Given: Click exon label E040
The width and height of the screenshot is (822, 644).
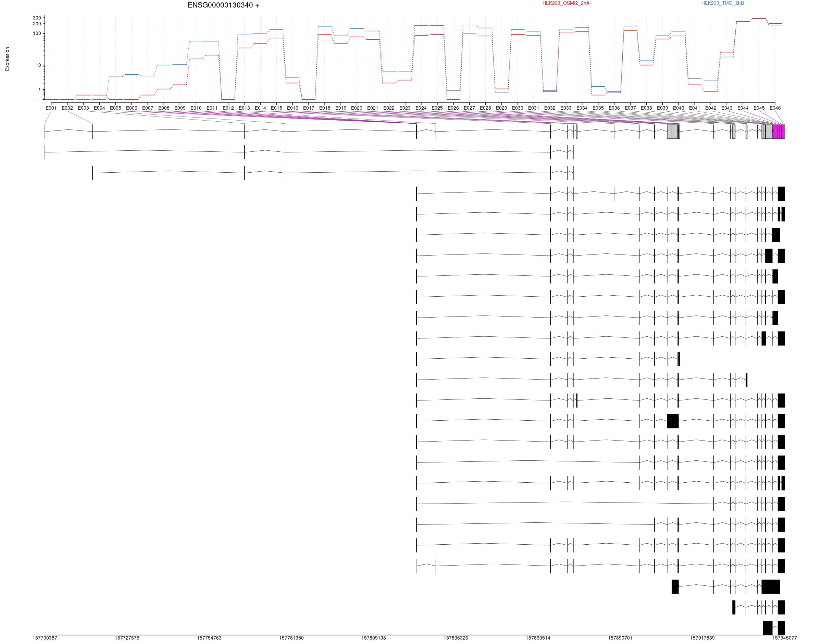Looking at the screenshot, I should click(x=679, y=108).
